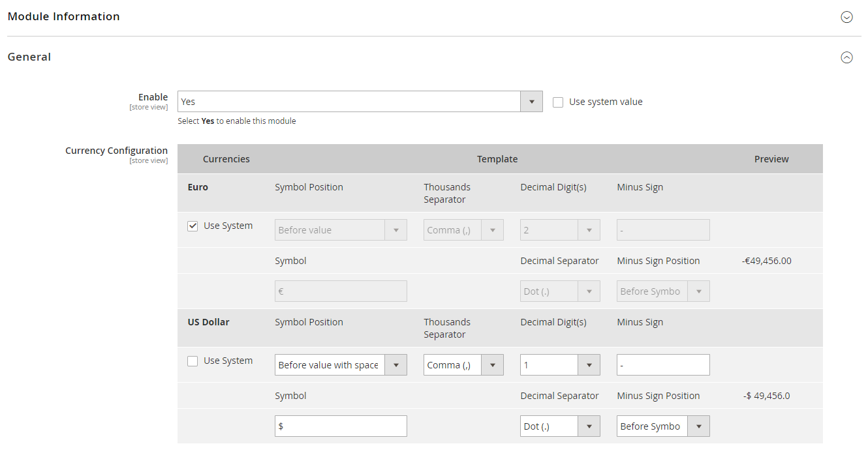868x459 pixels.
Task: Expand the Module Information section chevron
Action: click(846, 17)
